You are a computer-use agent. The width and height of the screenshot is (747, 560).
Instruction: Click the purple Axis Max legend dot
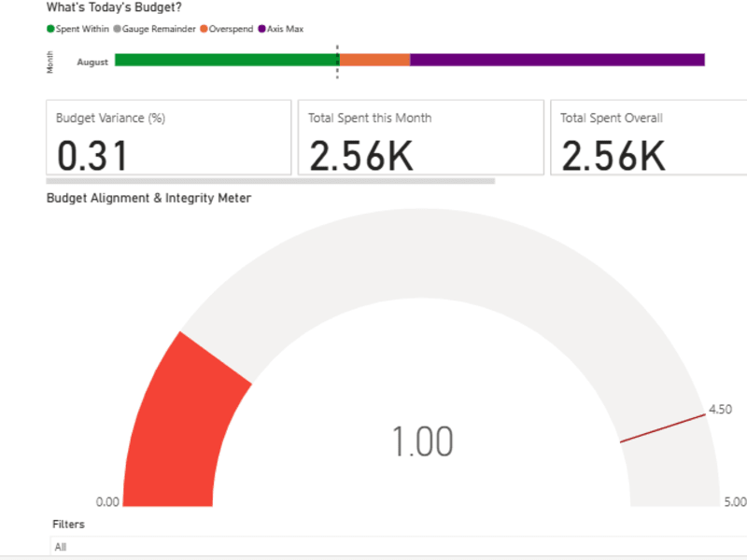[261, 29]
